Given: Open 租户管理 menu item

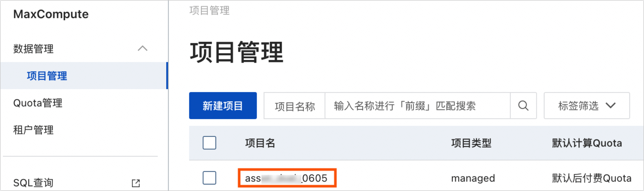Looking at the screenshot, I should pos(33,130).
